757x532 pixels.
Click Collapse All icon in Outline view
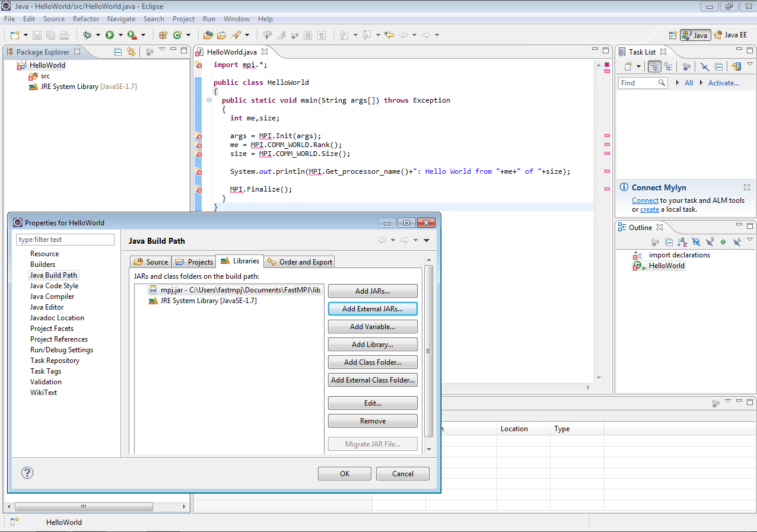tap(669, 242)
